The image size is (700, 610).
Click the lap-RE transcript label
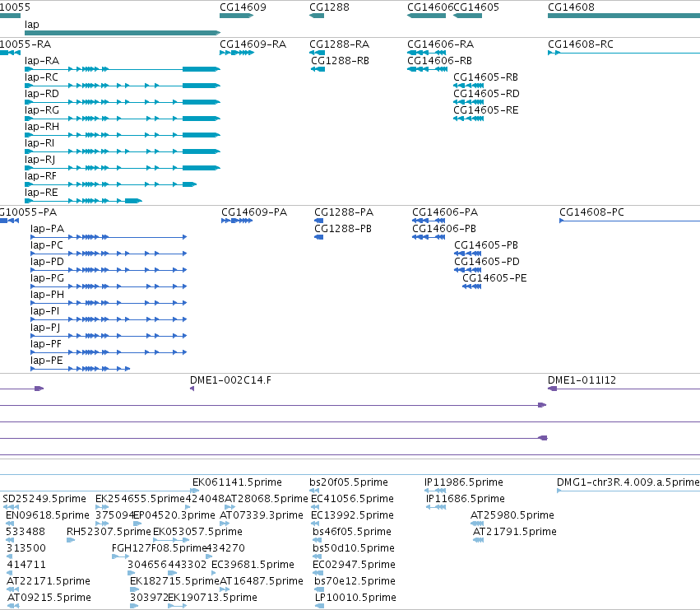point(41,193)
